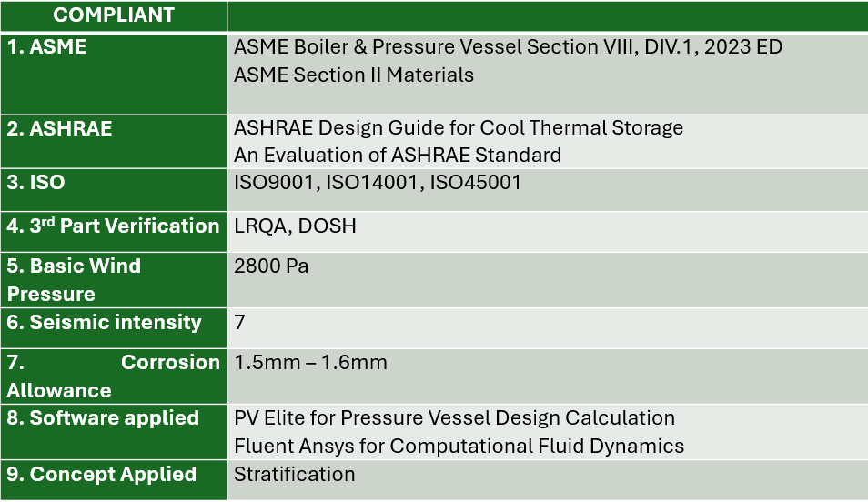Click the '1.5mm – 1.6mm' value
This screenshot has width=868, height=502.
(x=310, y=363)
